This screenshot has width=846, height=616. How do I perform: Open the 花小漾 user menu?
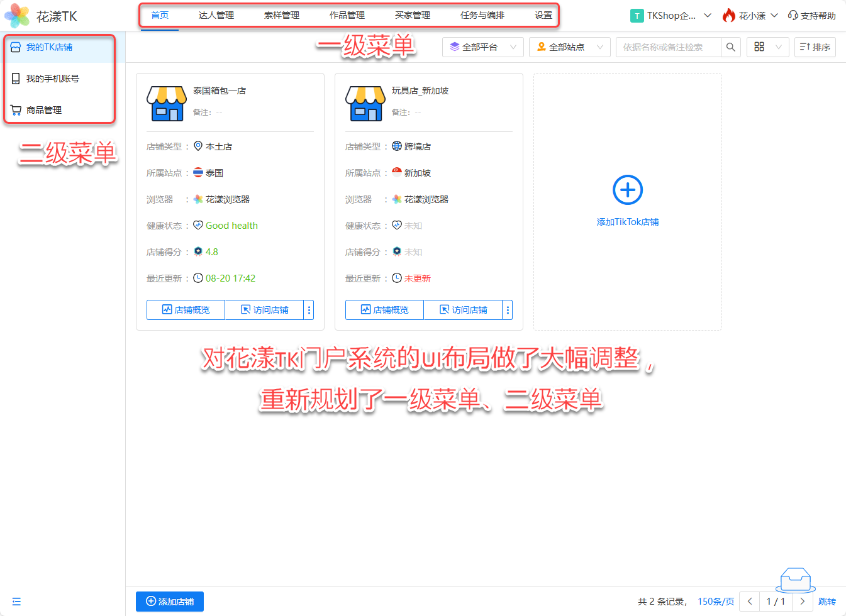pyautogui.click(x=751, y=16)
